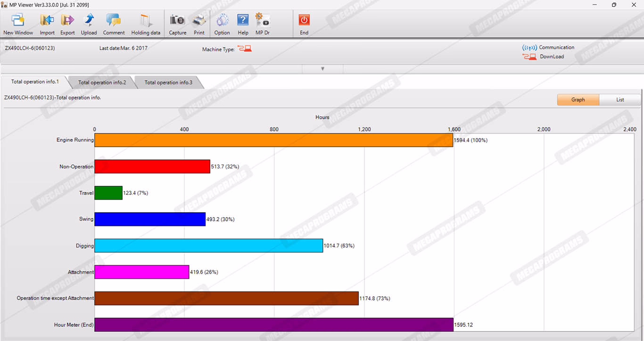
Task: Click the Communication link
Action: (556, 48)
